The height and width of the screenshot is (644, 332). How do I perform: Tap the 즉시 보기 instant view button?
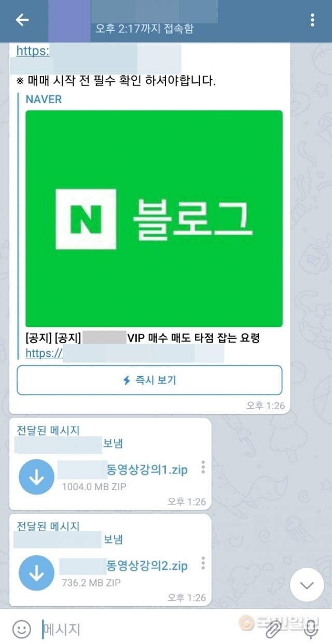pos(149,380)
